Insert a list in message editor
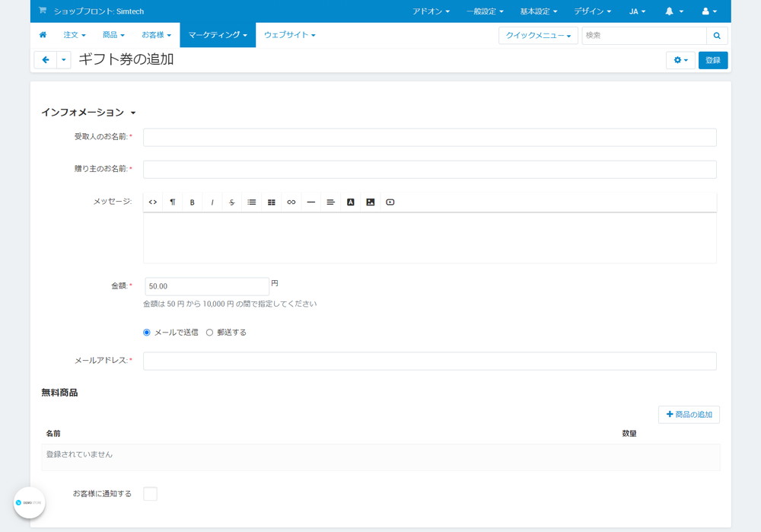The image size is (761, 532). pos(251,202)
